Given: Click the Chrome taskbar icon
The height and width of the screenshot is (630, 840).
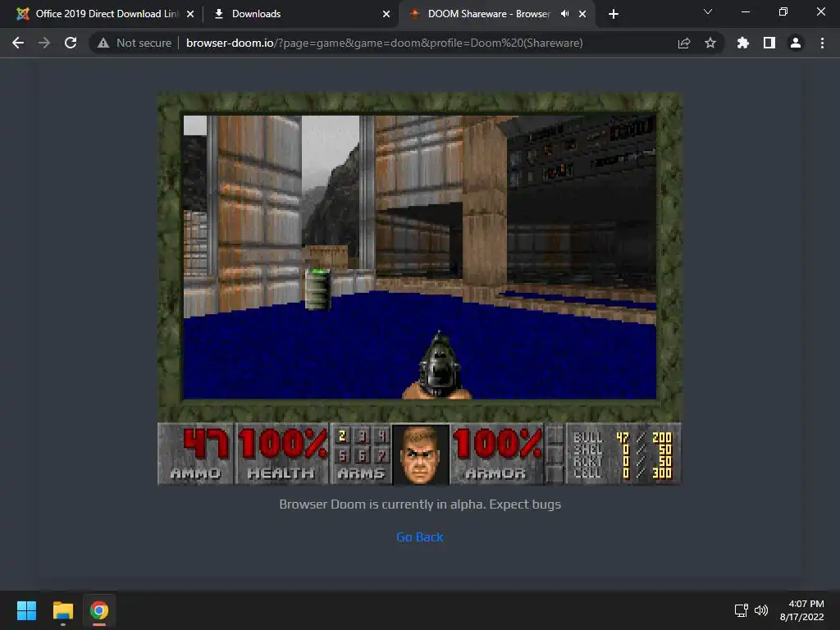Looking at the screenshot, I should 99,610.
